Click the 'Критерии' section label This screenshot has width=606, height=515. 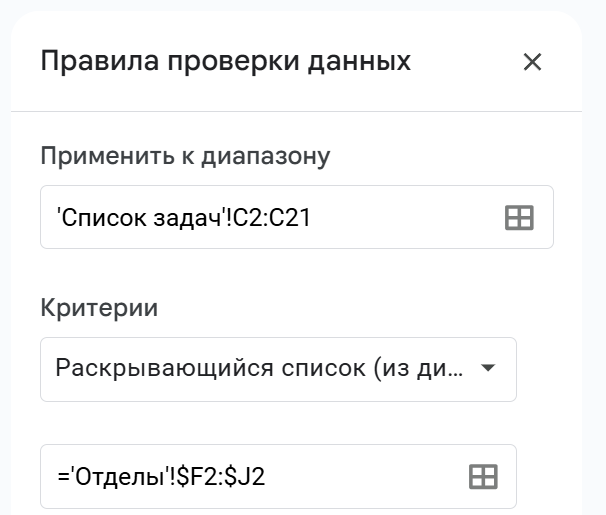point(99,308)
